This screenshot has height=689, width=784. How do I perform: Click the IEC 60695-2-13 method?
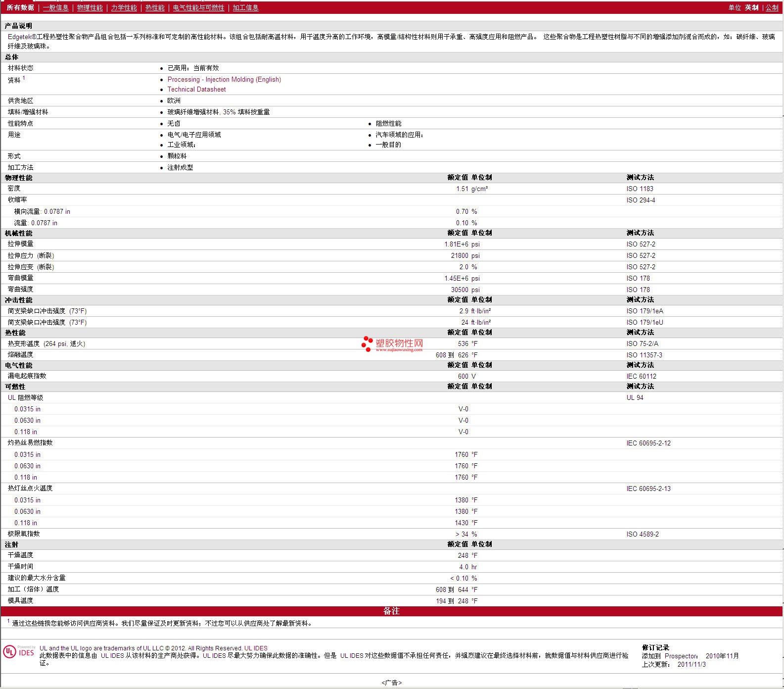(x=648, y=489)
